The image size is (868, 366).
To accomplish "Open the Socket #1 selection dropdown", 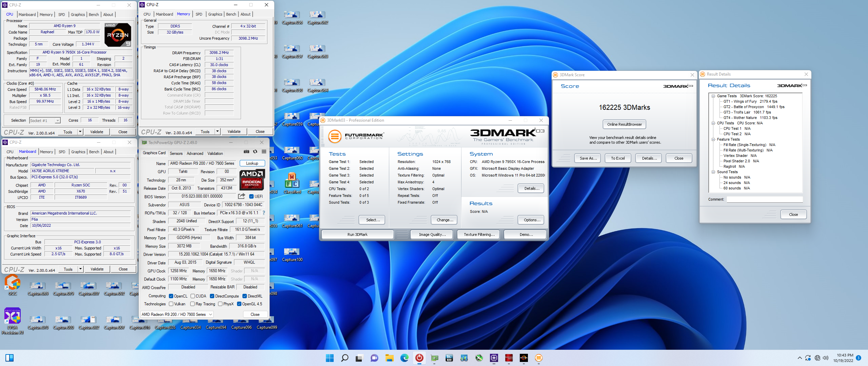I will pyautogui.click(x=45, y=120).
